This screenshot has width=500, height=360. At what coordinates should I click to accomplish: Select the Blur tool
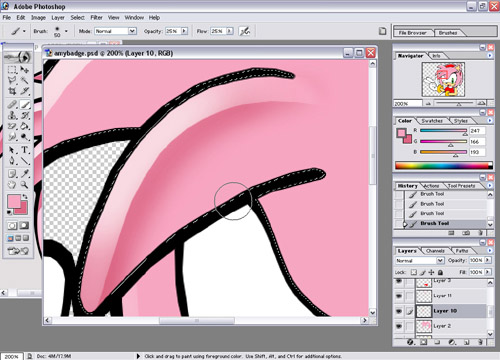pos(12,137)
